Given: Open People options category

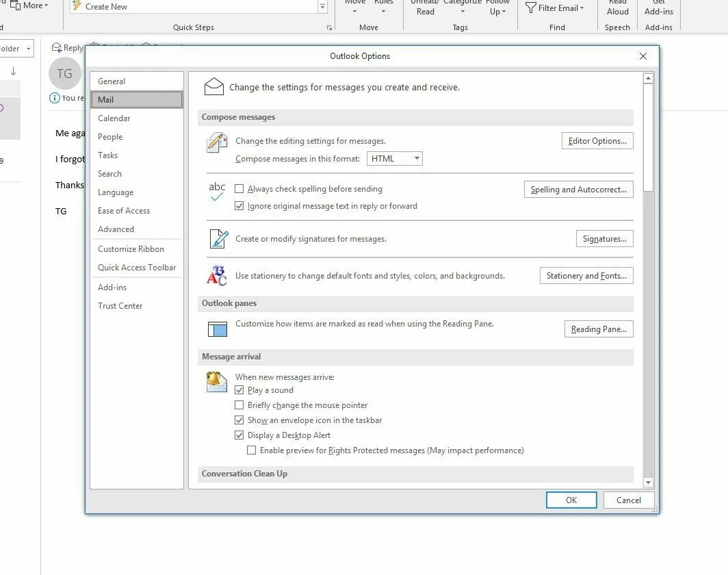Looking at the screenshot, I should (137, 136).
